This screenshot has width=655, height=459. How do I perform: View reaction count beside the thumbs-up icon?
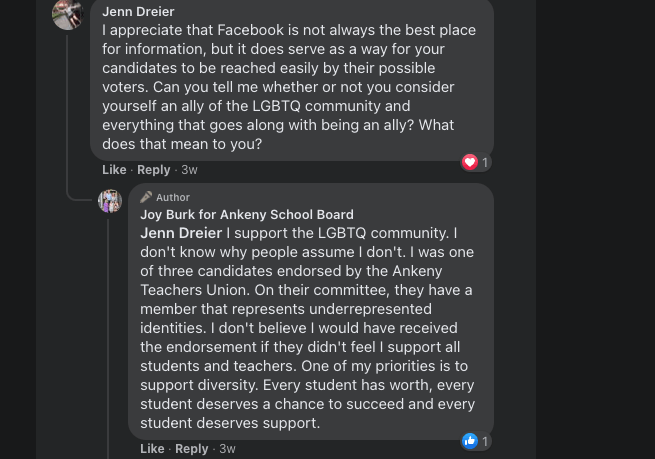tap(485, 441)
